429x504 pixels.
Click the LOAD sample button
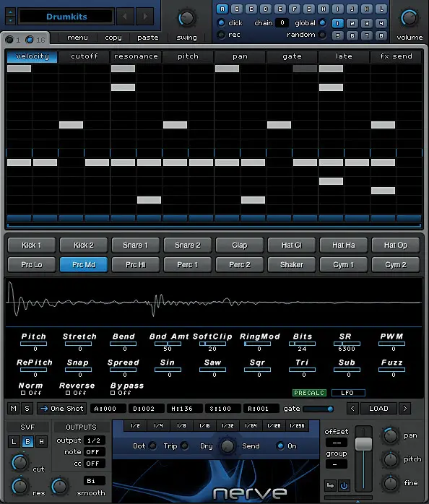(378, 409)
